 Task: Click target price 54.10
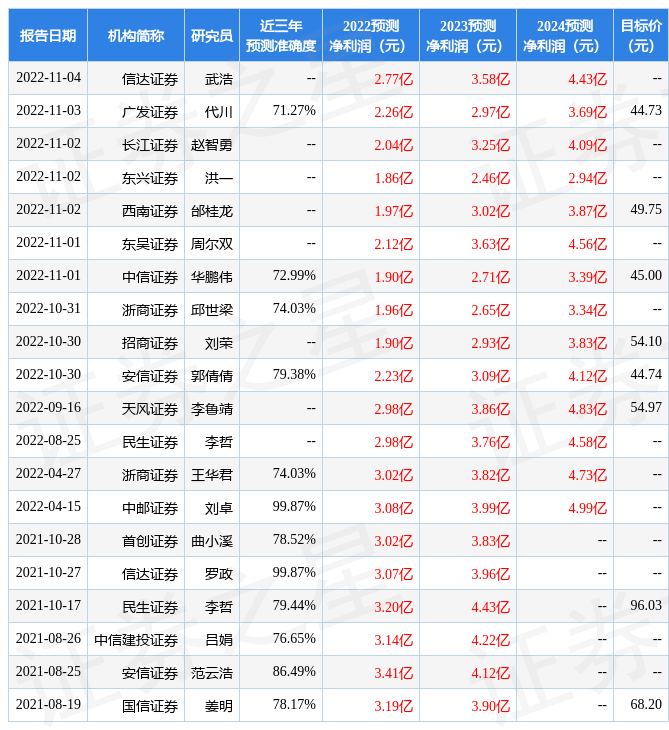(646, 342)
